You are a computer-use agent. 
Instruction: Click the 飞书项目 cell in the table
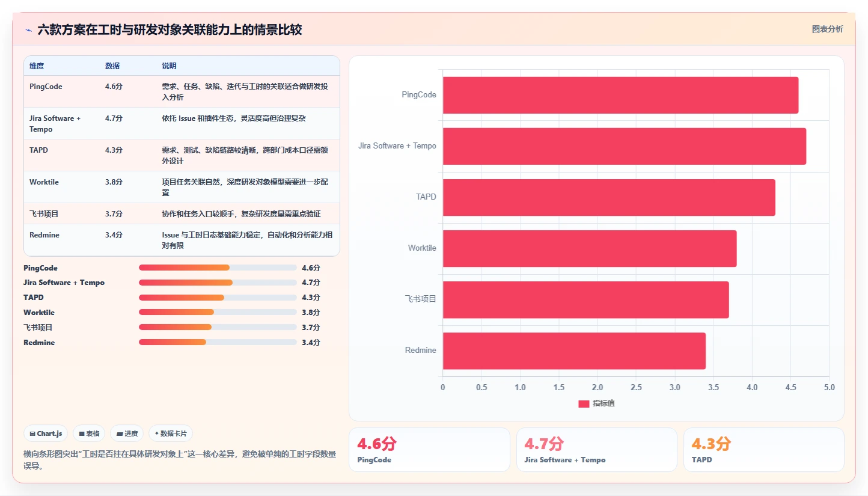tap(44, 214)
